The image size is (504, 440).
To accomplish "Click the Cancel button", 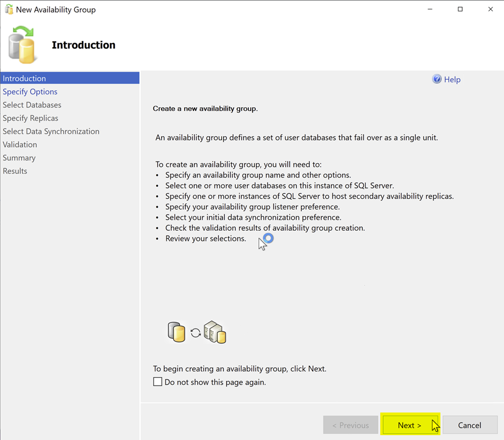I will (x=469, y=425).
